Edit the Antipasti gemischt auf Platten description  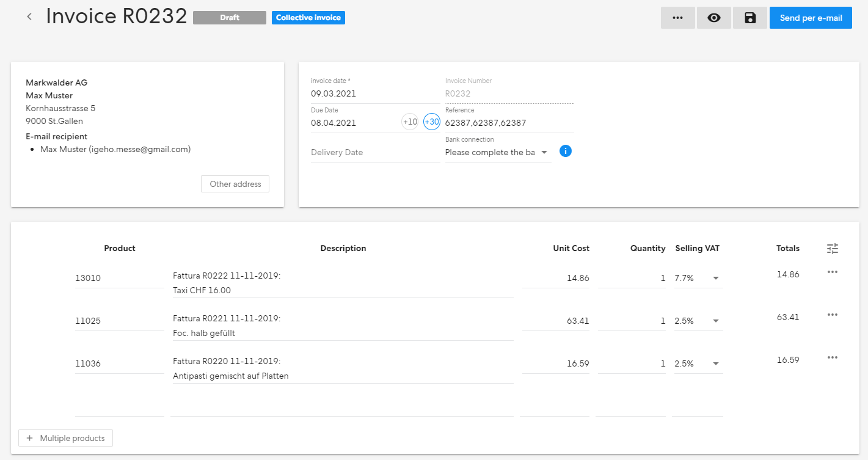point(343,369)
